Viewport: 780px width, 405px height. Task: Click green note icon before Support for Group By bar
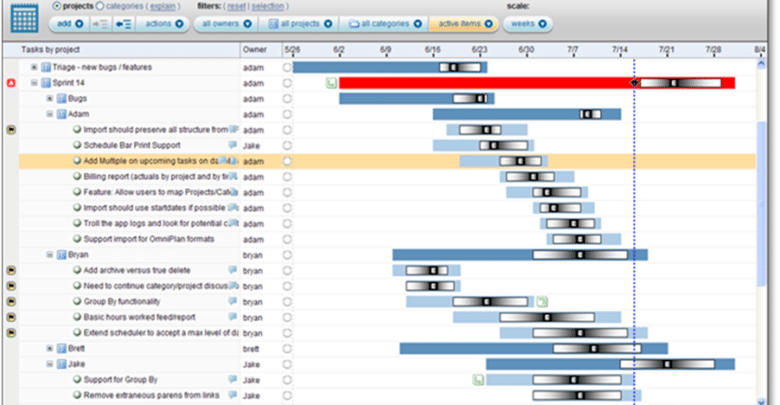478,380
